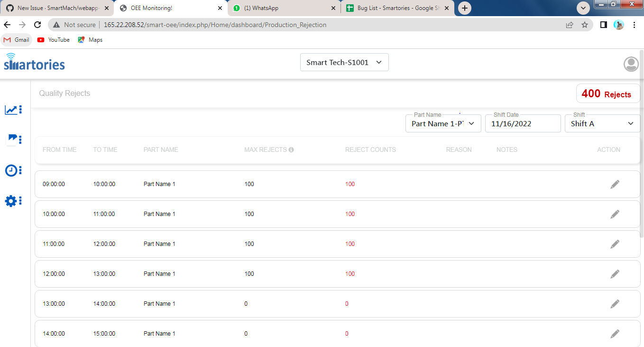
Task: Close the WhatsApp tab
Action: point(333,8)
